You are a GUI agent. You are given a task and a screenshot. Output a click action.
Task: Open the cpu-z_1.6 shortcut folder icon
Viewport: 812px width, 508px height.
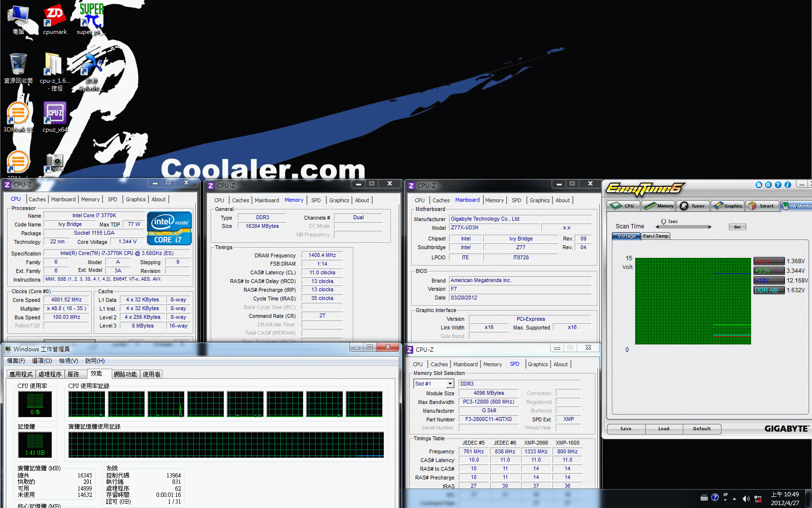coord(54,72)
